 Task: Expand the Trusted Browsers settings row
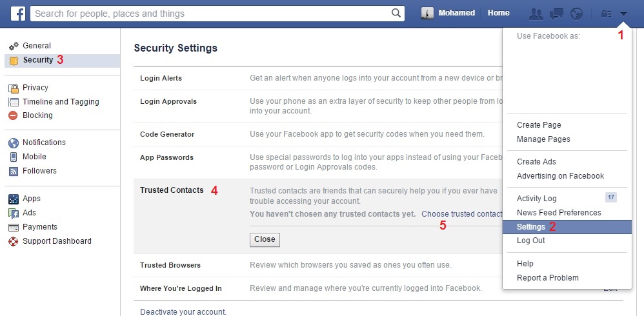coord(318,265)
